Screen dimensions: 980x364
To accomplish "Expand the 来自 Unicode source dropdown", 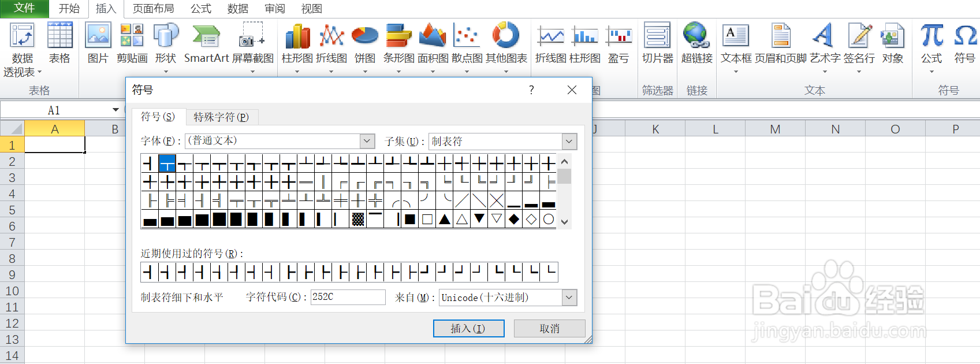I will (569, 298).
